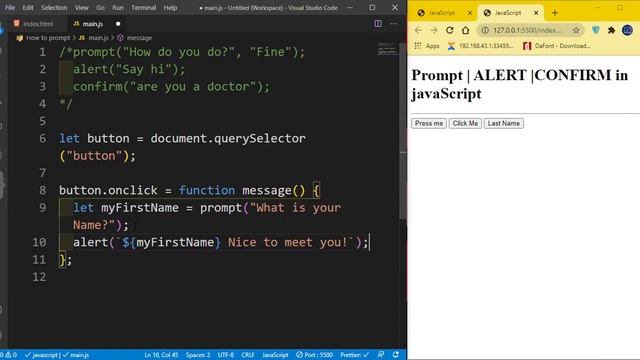The height and width of the screenshot is (360, 640).
Task: Open the Run menu
Action: (x=118, y=8)
